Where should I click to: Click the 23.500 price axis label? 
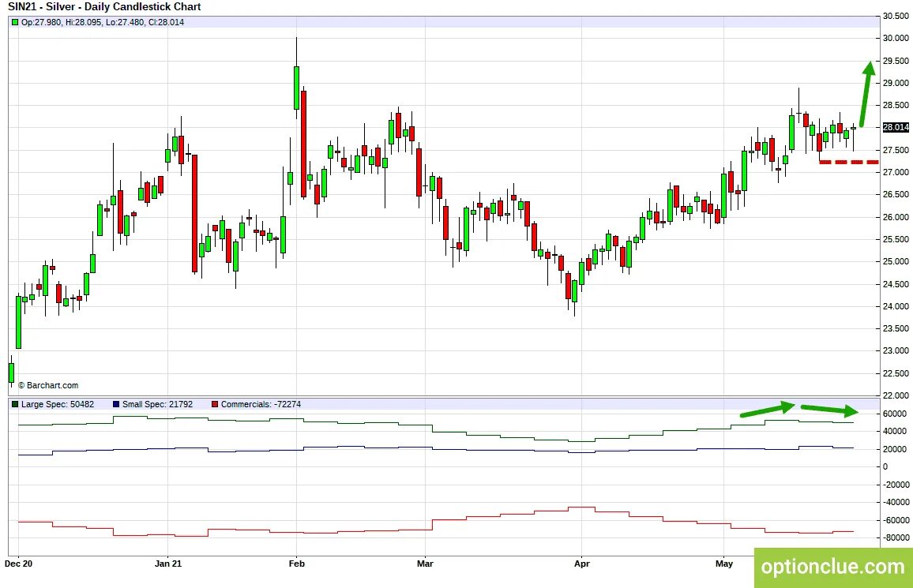896,328
